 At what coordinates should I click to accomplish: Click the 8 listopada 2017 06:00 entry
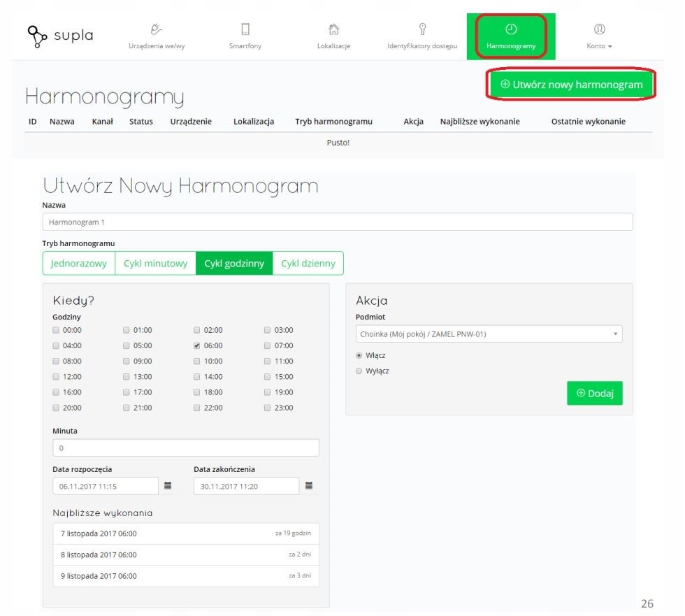(x=186, y=554)
